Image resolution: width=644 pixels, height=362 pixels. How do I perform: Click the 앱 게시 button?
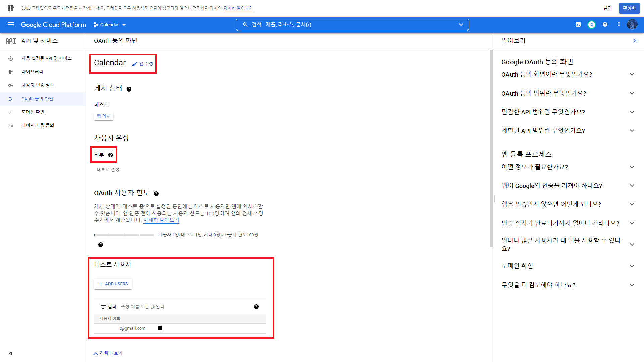coord(104,116)
